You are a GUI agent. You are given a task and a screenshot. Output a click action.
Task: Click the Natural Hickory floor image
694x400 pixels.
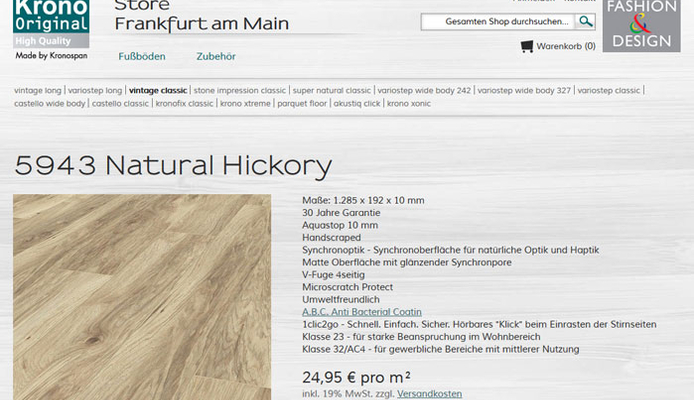coord(142,297)
